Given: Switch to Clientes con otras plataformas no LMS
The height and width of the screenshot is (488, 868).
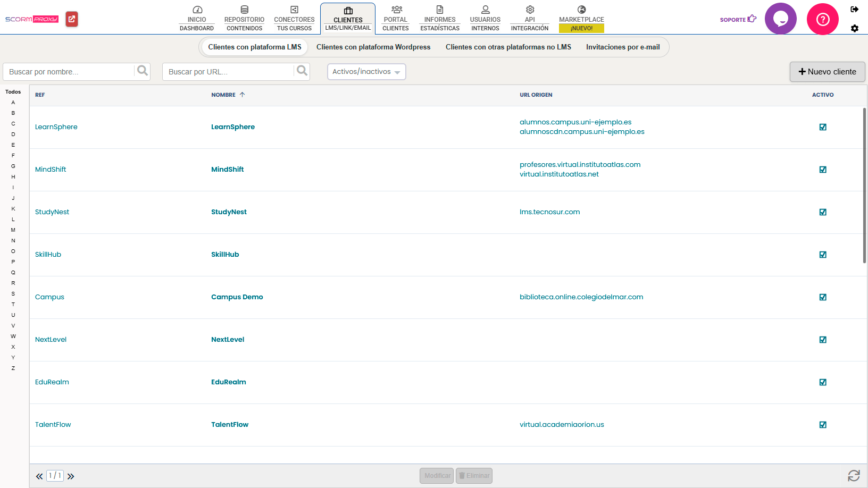Looking at the screenshot, I should click(508, 47).
